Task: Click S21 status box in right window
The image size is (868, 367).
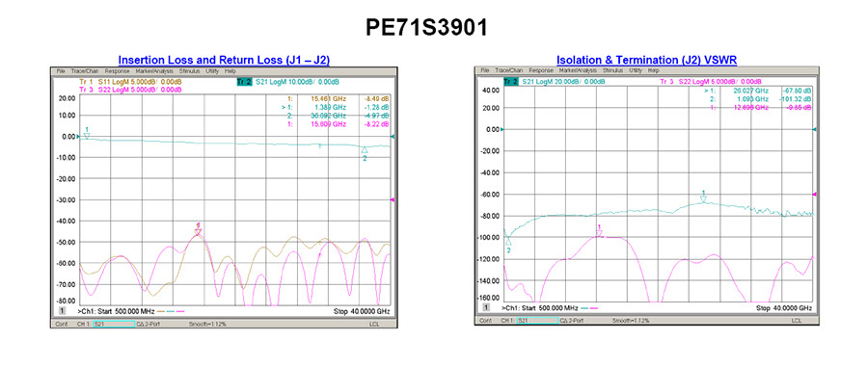Action: click(x=537, y=321)
